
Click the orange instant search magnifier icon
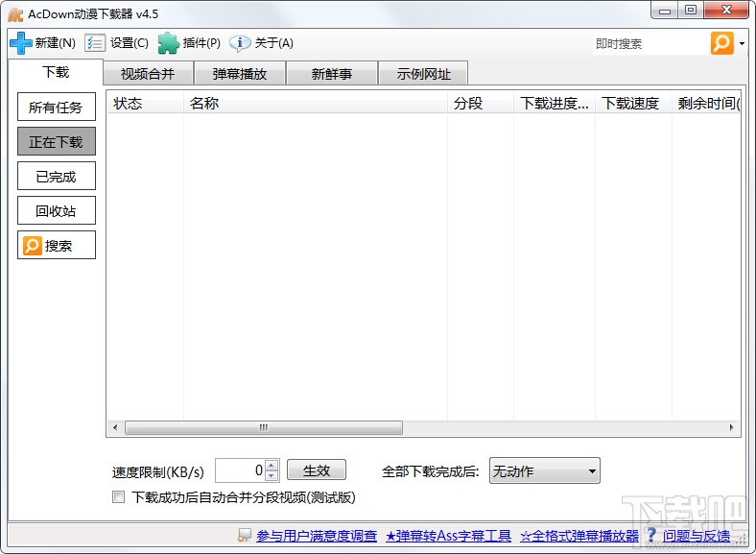pyautogui.click(x=721, y=43)
